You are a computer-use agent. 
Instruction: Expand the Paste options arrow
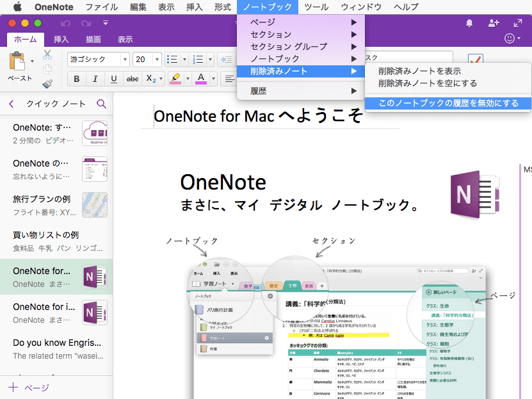click(x=33, y=61)
